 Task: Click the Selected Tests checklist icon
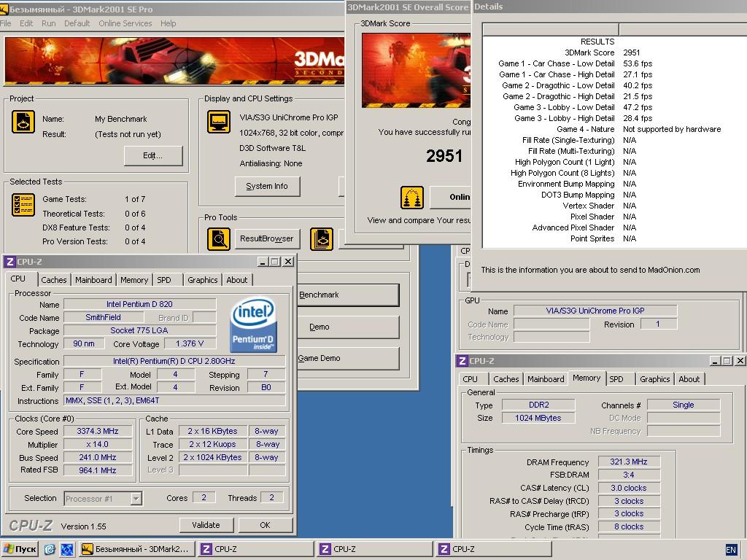click(x=23, y=205)
